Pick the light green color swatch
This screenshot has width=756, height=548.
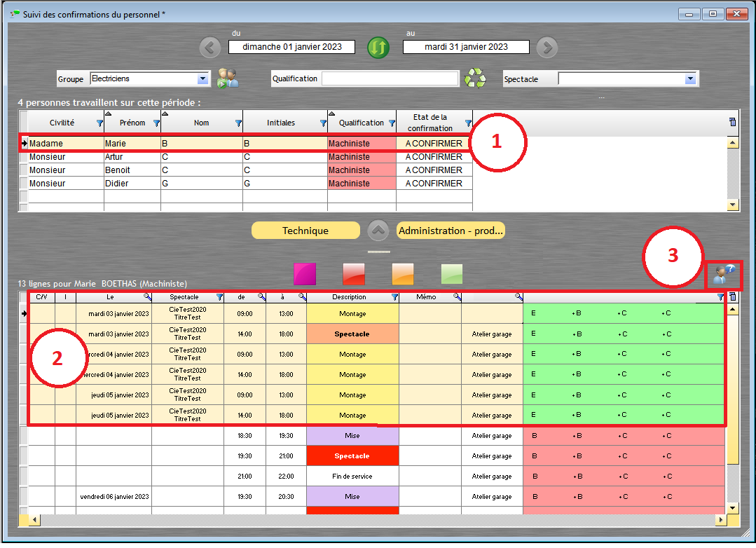452,274
